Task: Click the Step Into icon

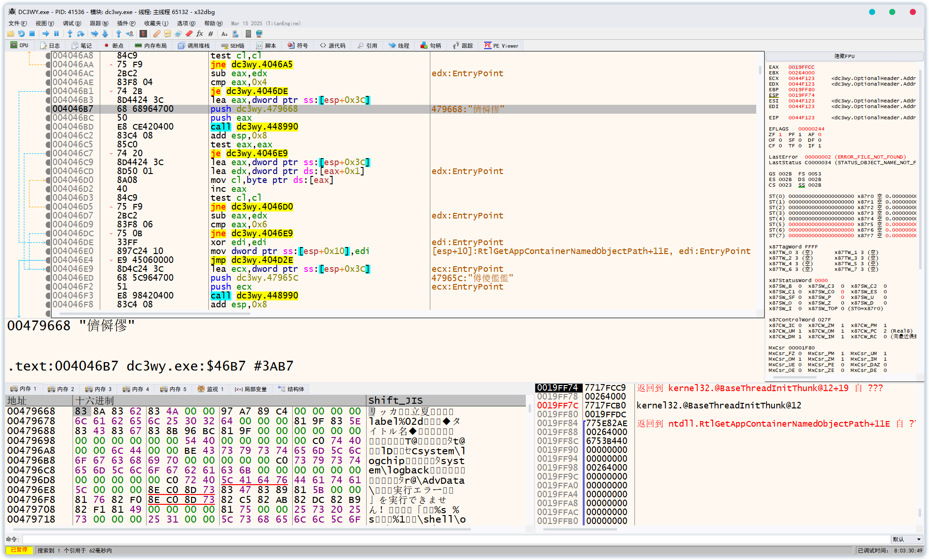Action: pyautogui.click(x=70, y=34)
